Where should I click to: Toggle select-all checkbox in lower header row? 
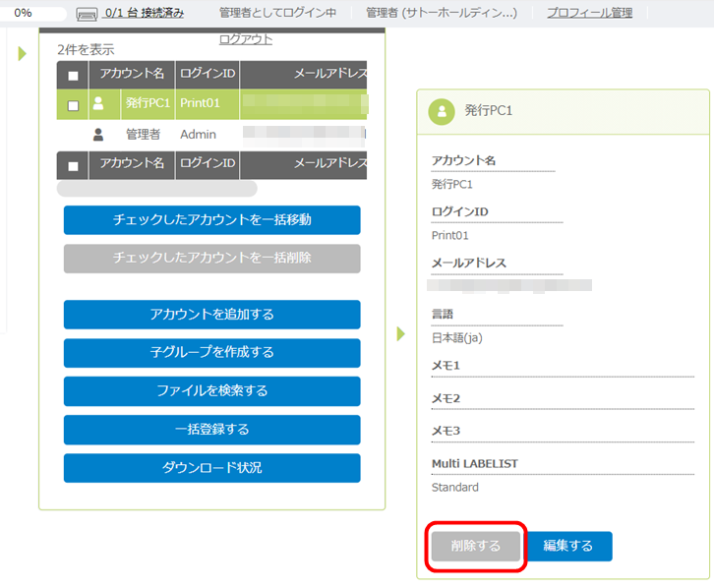tap(73, 166)
